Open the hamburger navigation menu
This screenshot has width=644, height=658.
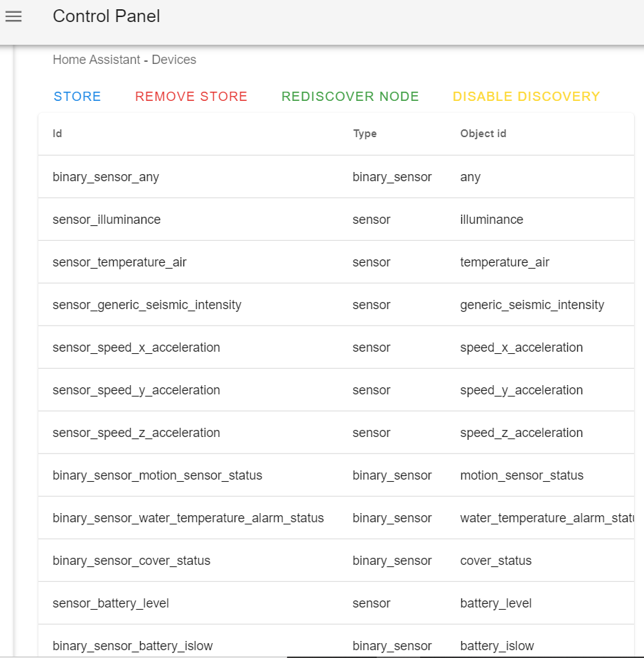14,16
